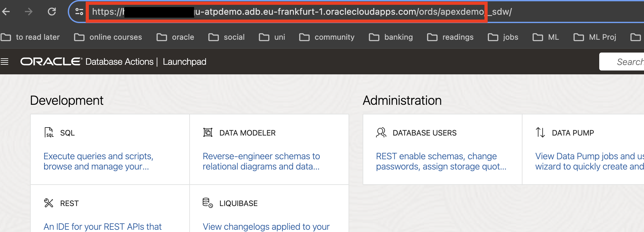Open the 'social' bookmarks folder

click(226, 37)
